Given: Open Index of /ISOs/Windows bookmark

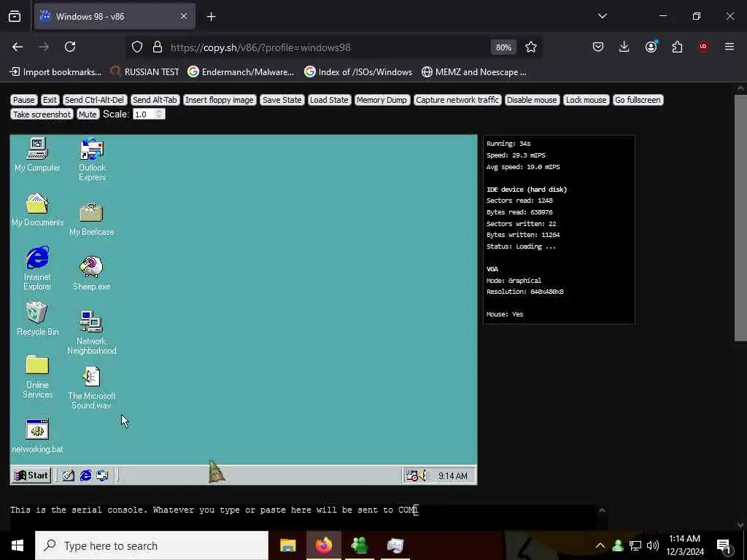Looking at the screenshot, I should click(358, 72).
